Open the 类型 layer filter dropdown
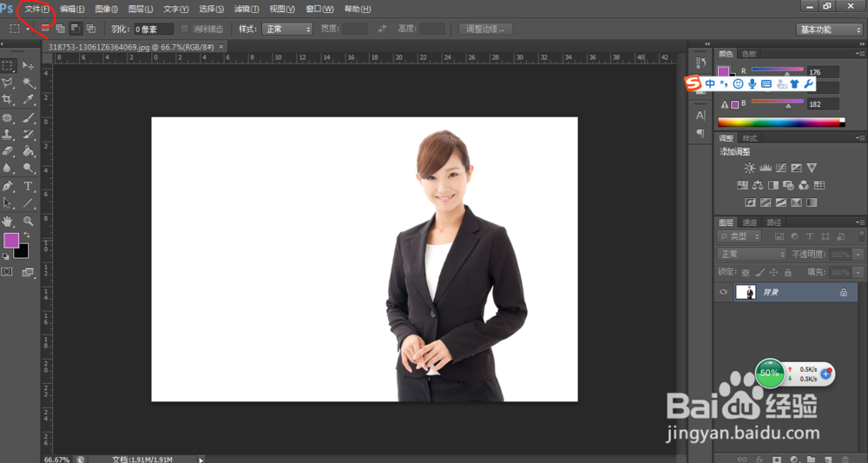 [x=740, y=236]
